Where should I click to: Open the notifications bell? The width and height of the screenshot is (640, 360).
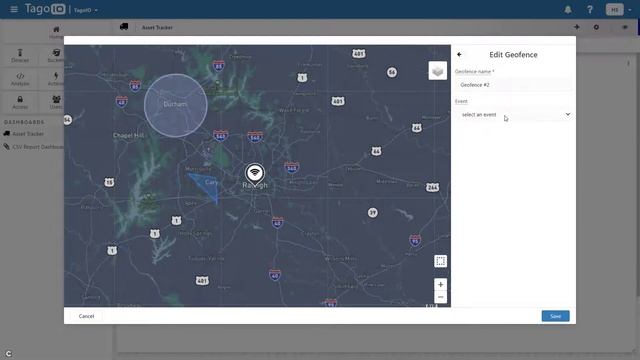tap(568, 9)
